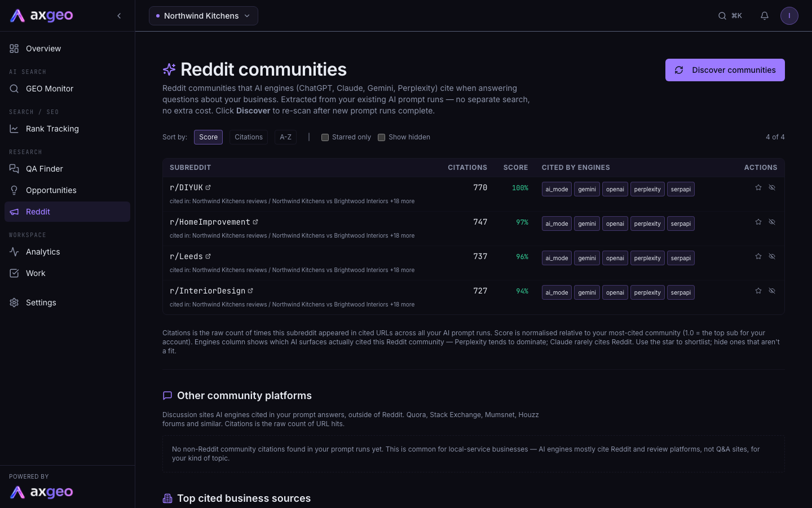The width and height of the screenshot is (812, 508).
Task: Open r/InteriorDesign external link icon
Action: click(x=250, y=291)
